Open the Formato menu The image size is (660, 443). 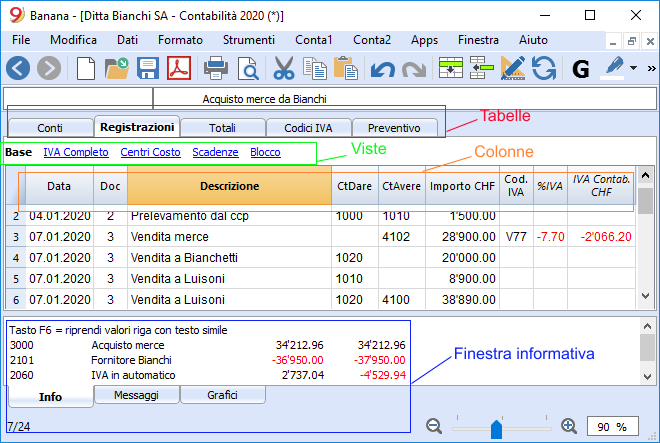[x=180, y=40]
